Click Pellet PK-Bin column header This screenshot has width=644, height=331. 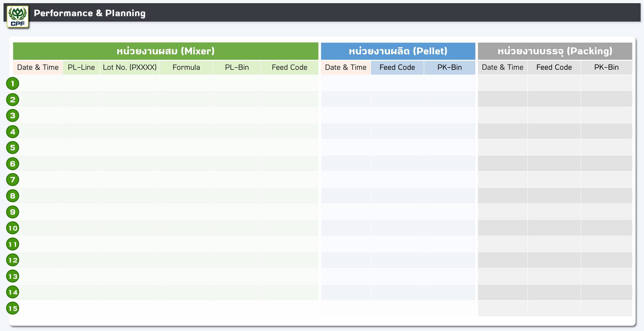450,67
